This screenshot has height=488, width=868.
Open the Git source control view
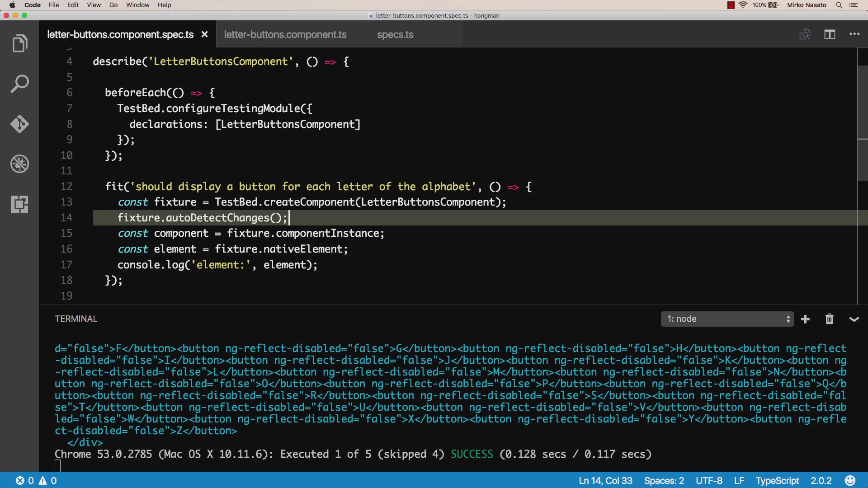point(19,124)
